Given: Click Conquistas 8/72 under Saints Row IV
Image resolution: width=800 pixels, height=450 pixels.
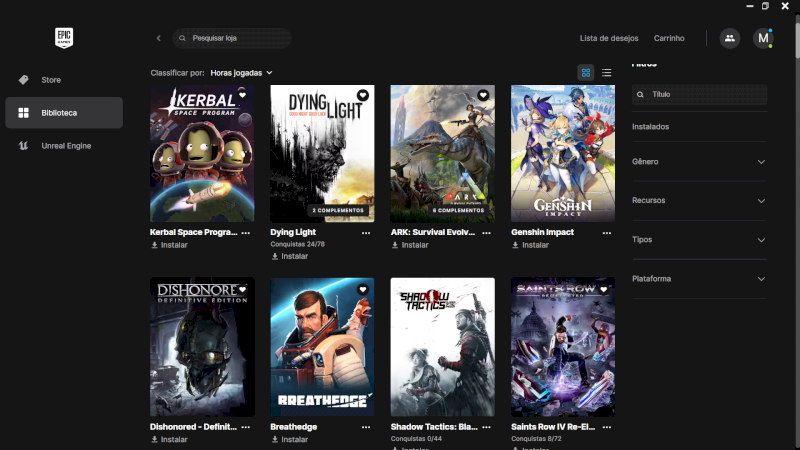Looking at the screenshot, I should tap(536, 439).
